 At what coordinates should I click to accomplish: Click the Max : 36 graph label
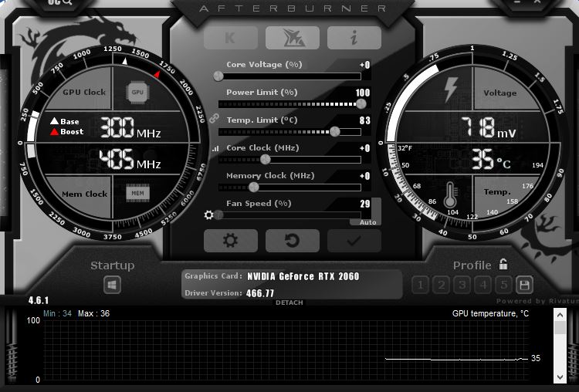pos(93,314)
